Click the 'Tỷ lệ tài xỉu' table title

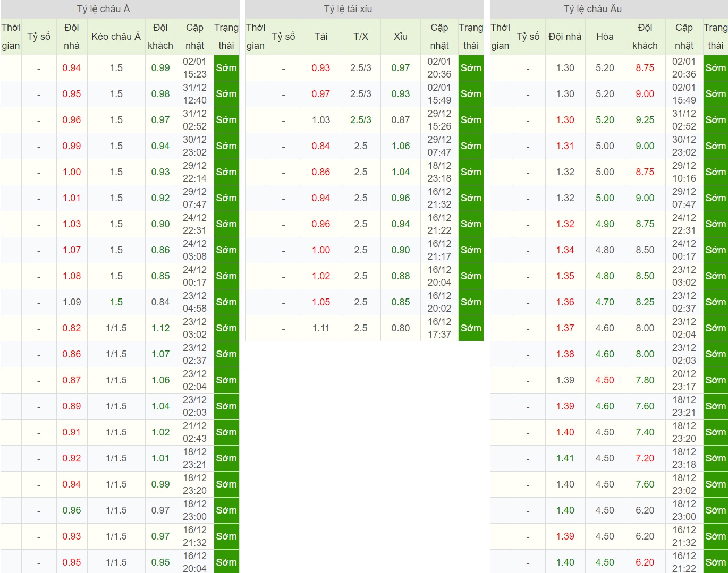348,9
